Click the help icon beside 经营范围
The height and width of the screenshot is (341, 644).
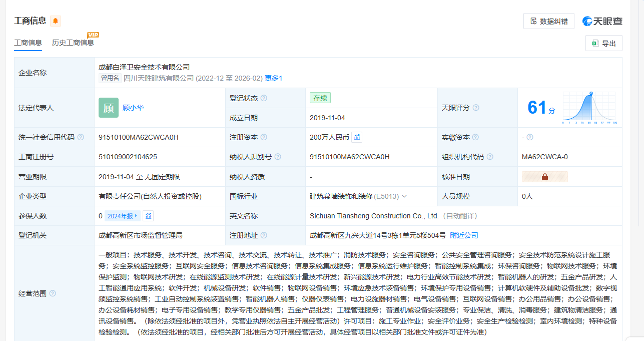53,293
